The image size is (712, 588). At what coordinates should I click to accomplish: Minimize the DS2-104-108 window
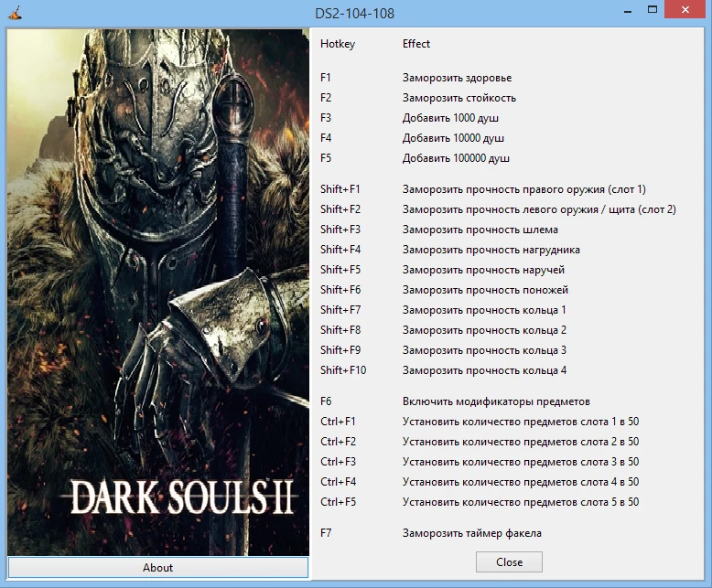click(628, 10)
